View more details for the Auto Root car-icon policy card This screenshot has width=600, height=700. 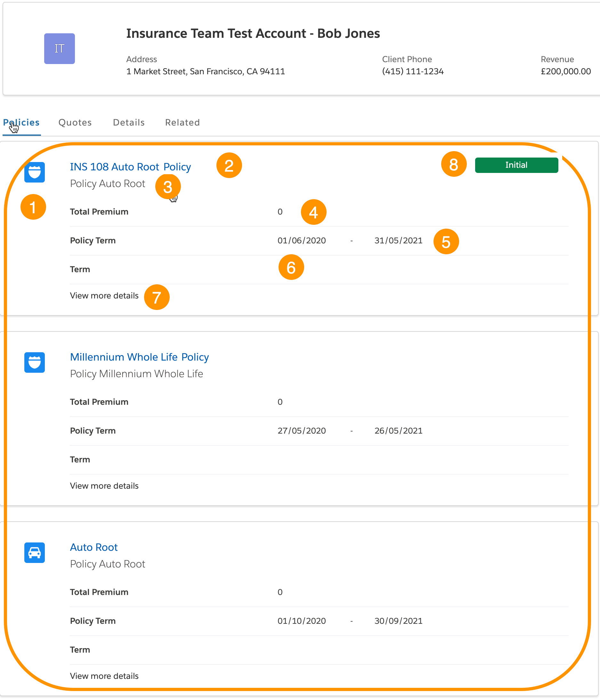coord(104,676)
